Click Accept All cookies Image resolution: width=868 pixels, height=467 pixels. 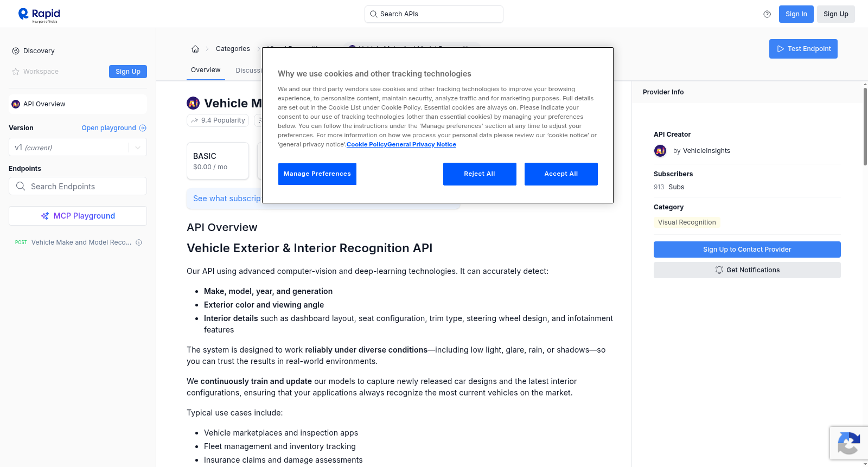click(561, 174)
